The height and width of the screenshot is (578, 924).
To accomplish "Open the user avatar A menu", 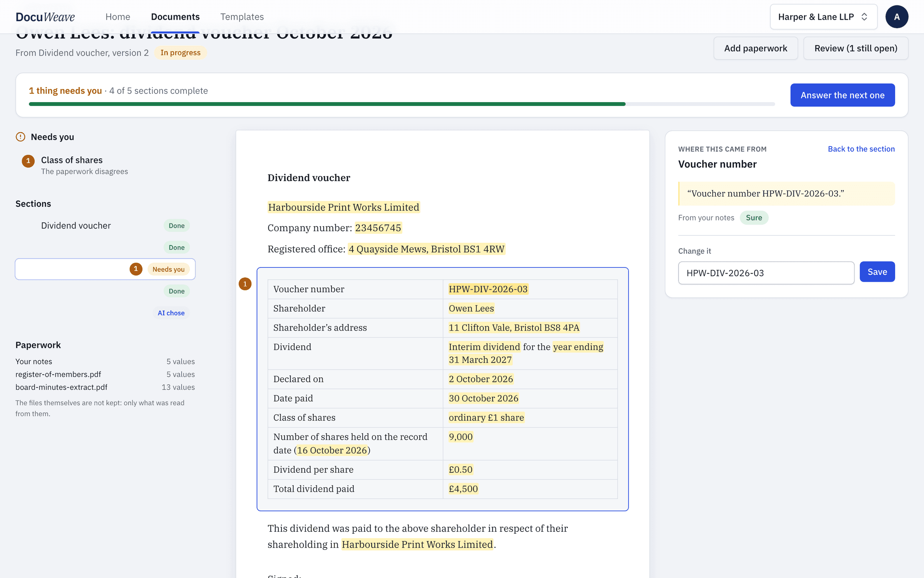I will point(897,17).
